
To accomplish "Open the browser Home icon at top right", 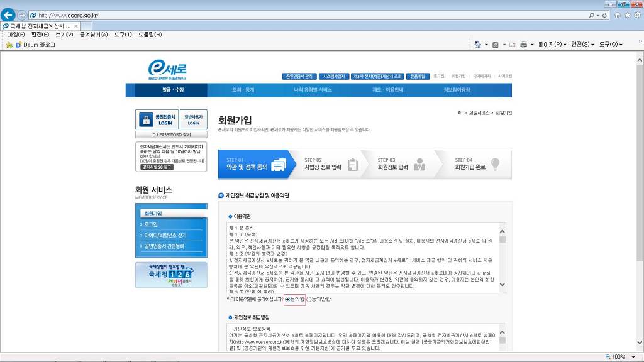I will tap(618, 15).
